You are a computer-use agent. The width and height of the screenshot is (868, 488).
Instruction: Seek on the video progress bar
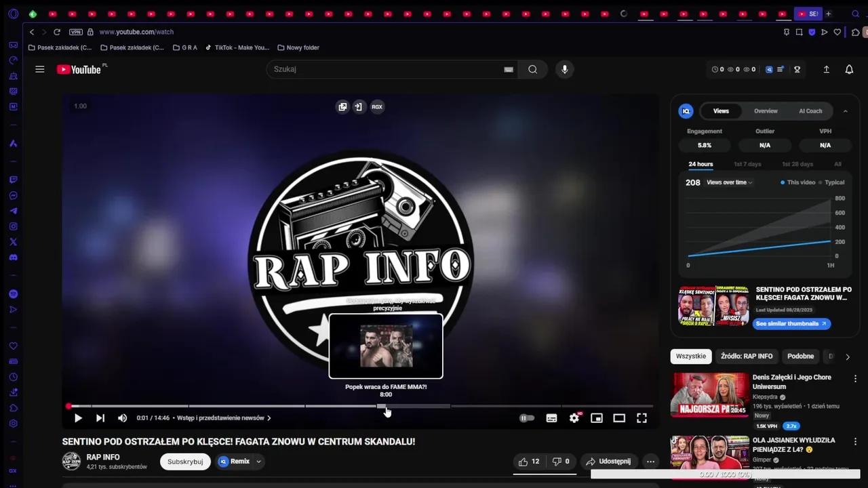(x=361, y=406)
